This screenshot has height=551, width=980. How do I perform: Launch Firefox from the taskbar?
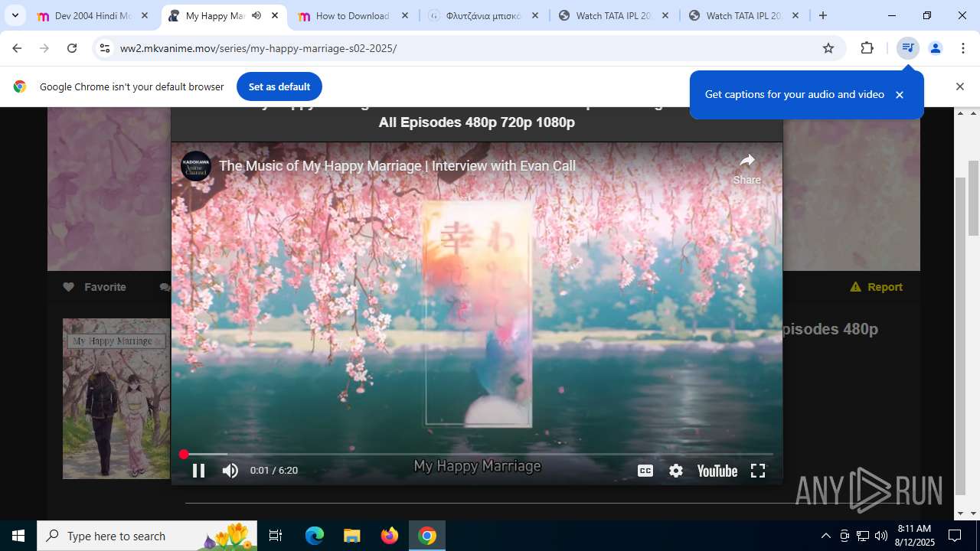point(389,536)
